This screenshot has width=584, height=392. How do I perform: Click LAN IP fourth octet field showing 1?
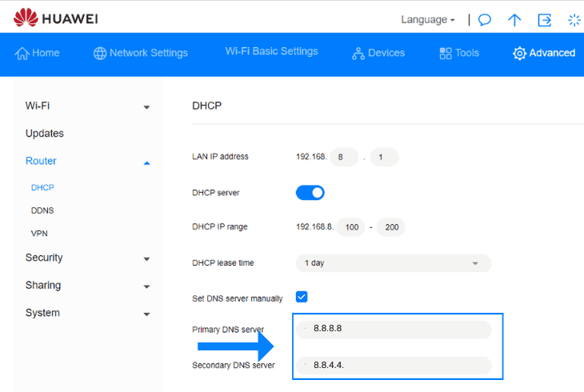click(384, 157)
